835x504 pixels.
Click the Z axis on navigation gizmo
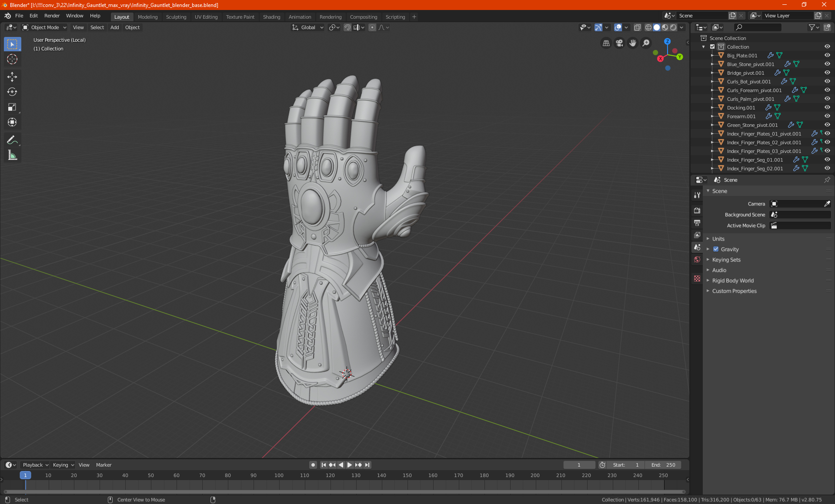point(667,41)
